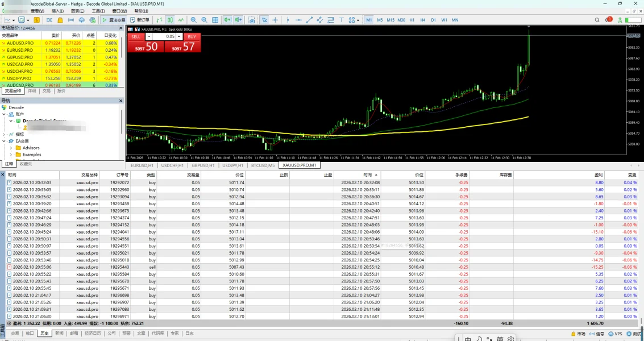Select the H1 timeframe button
Screen dimensions: 644x341
coord(412,20)
